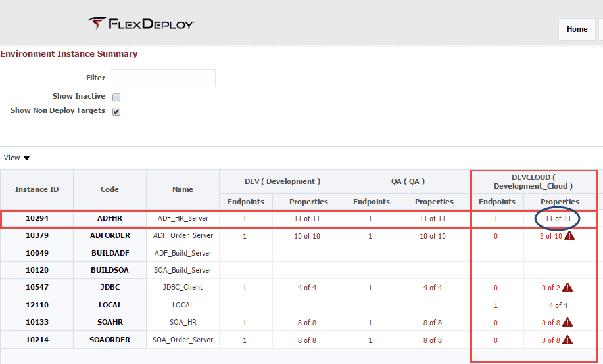Click the QA ( QA ) column group header
The height and width of the screenshot is (364, 603).
tap(408, 181)
